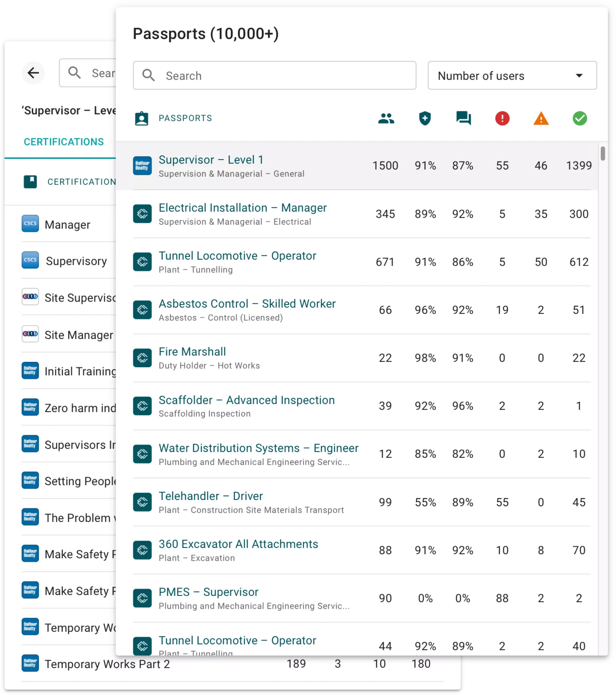Image resolution: width=616 pixels, height=695 pixels.
Task: Click the shield compliance column icon
Action: point(425,118)
